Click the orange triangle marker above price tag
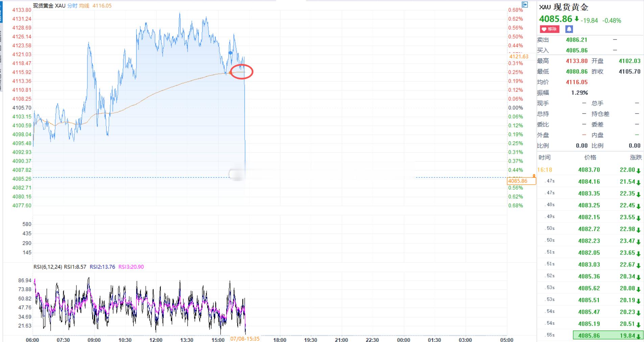Image resolution: width=644 pixels, height=342 pixels. pyautogui.click(x=534, y=176)
